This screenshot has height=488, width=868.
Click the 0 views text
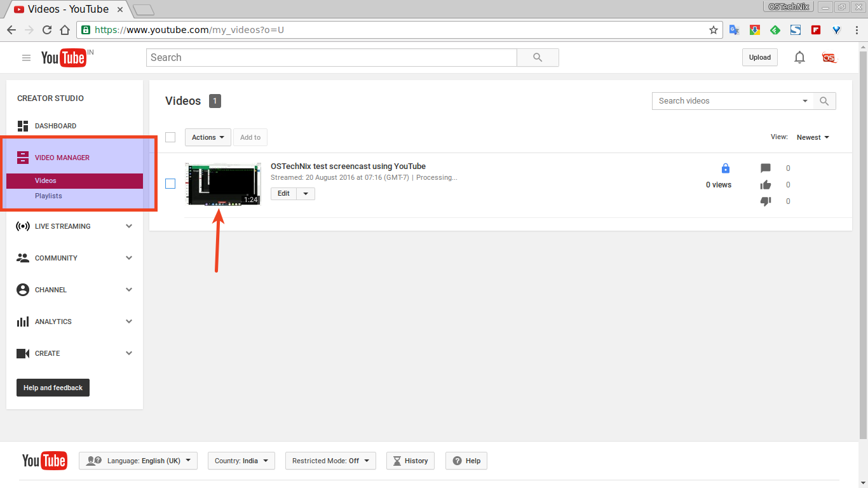[719, 185]
